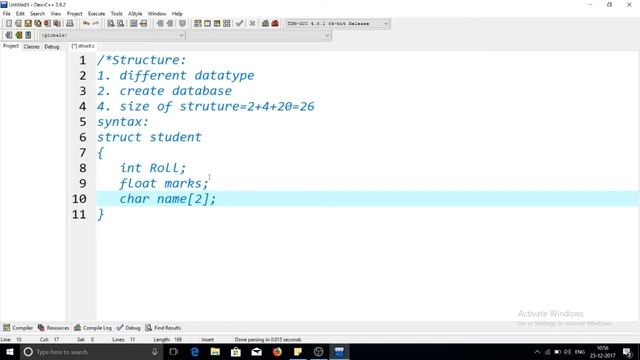640x360 pixels.
Task: Open the Edit menu
Action: click(20, 13)
